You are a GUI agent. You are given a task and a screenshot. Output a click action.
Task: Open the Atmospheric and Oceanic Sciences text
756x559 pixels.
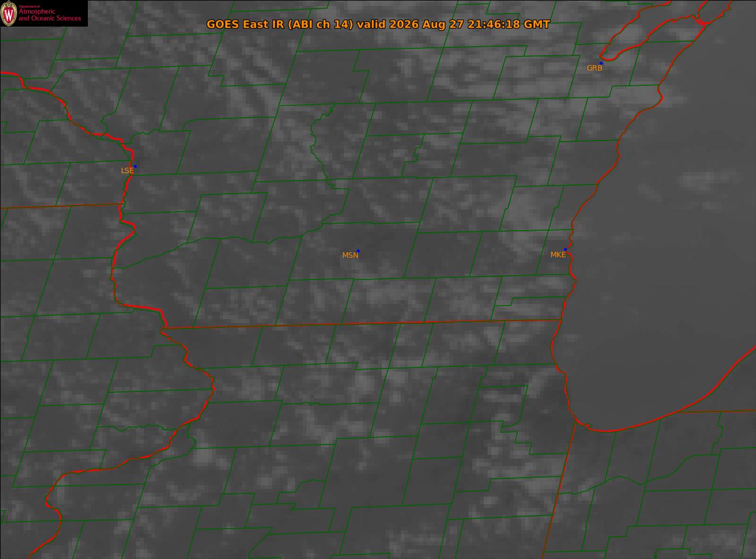(x=50, y=15)
